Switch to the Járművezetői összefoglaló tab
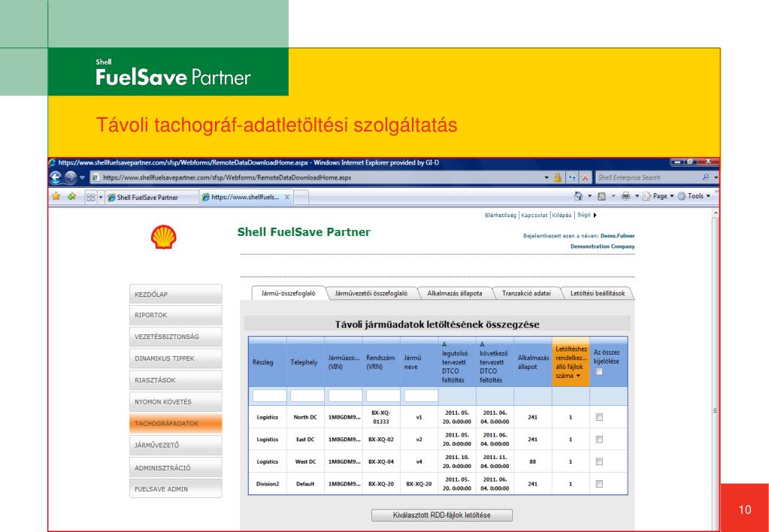Viewport: 769px width, 532px height. click(371, 293)
